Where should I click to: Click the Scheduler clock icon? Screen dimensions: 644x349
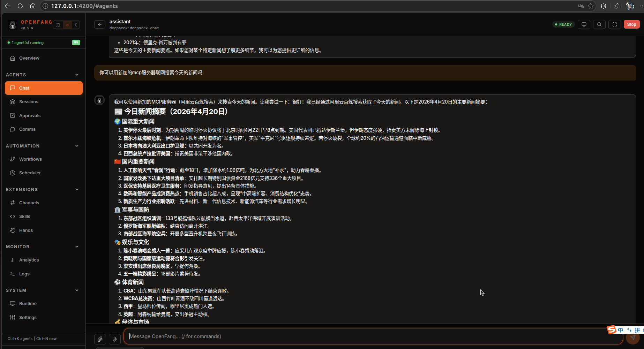13,173
